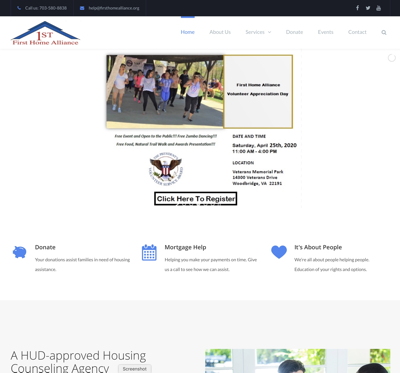Click the Screenshot button near heading
The width and height of the screenshot is (400, 373).
[135, 369]
